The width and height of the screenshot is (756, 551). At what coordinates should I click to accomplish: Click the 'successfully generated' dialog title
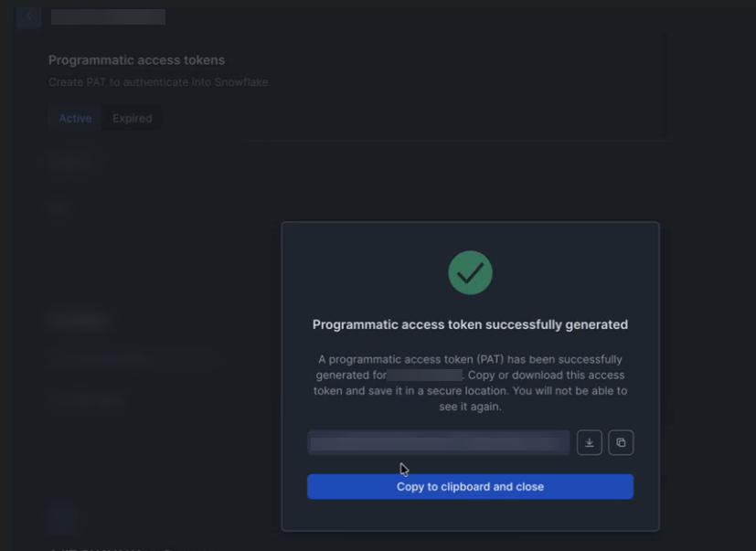pos(470,324)
